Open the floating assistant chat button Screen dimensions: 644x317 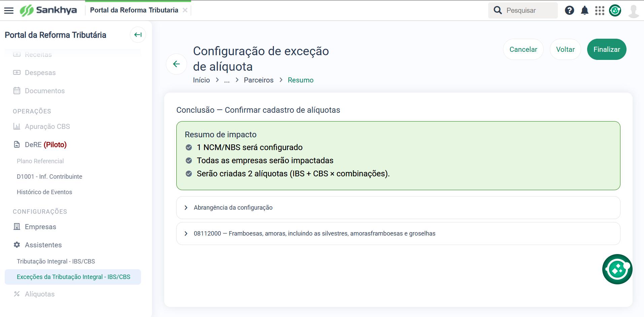[x=617, y=269]
